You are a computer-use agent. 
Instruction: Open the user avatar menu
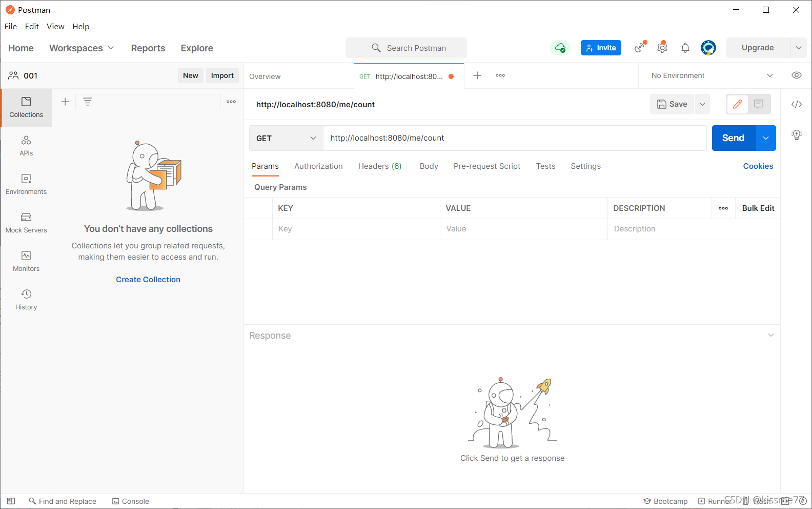click(708, 48)
